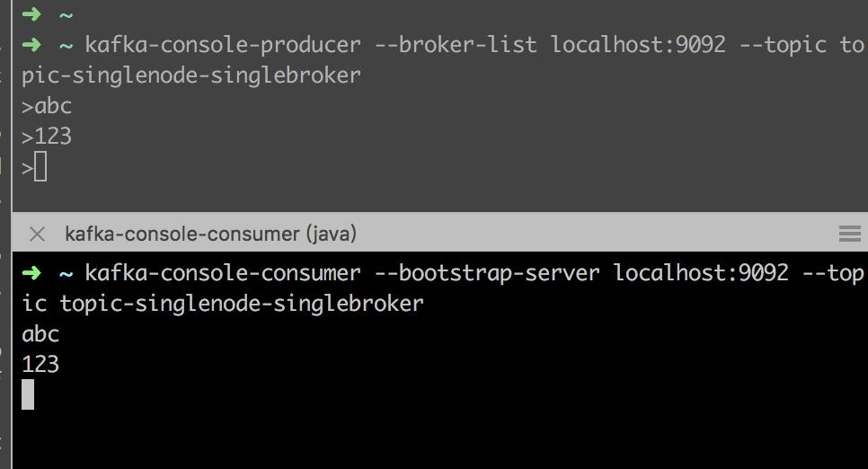Viewport: 868px width, 469px height.
Task: Close the kafka-console-consumer pane
Action: point(37,234)
